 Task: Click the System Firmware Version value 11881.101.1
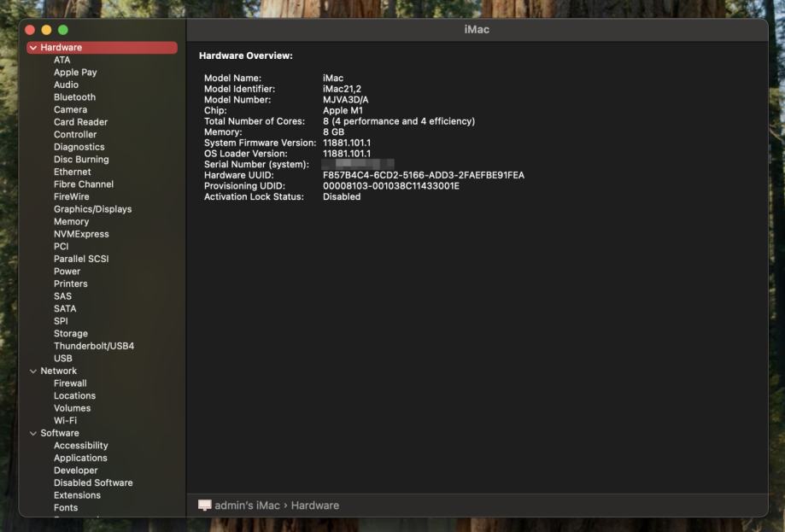click(x=347, y=143)
